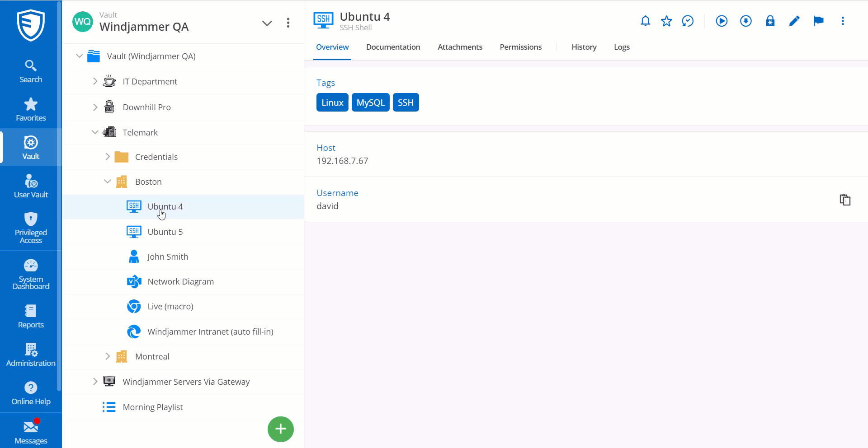This screenshot has height=448, width=868.
Task: Select Ubuntu 5 SSH entry
Action: tap(165, 232)
